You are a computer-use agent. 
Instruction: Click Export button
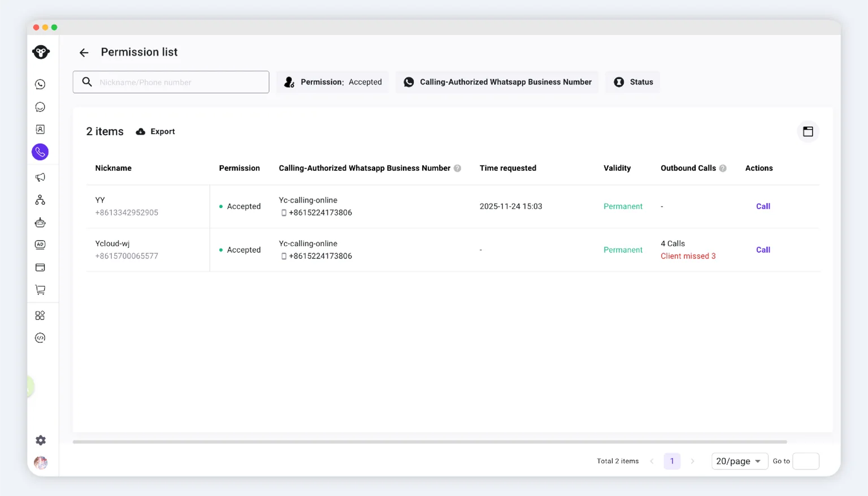coord(155,132)
